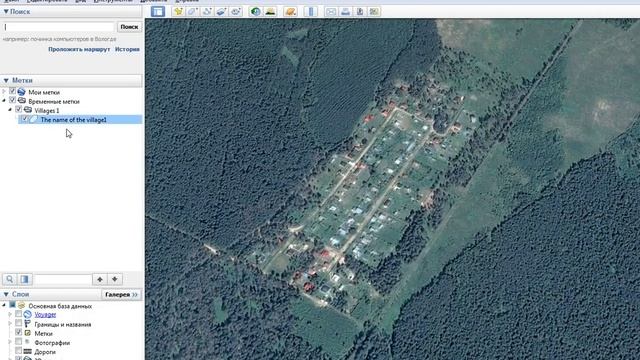Enable sunlight across the landscape tool
This screenshot has height=360, width=640.
pyautogui.click(x=270, y=11)
